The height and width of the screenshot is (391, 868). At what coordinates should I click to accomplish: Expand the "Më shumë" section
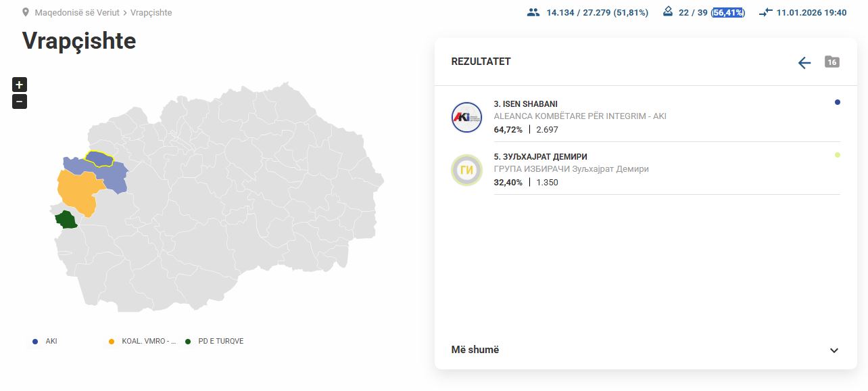tap(475, 350)
